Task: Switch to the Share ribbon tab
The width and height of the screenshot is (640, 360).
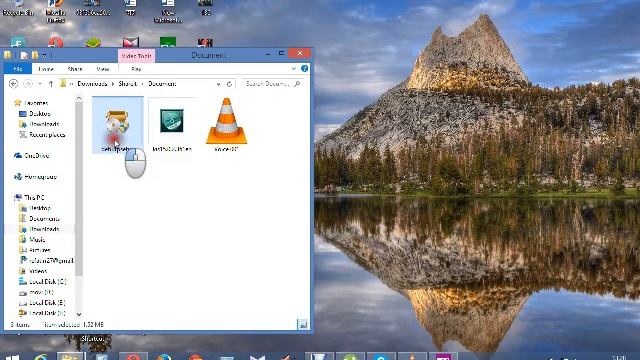Action: [x=75, y=69]
